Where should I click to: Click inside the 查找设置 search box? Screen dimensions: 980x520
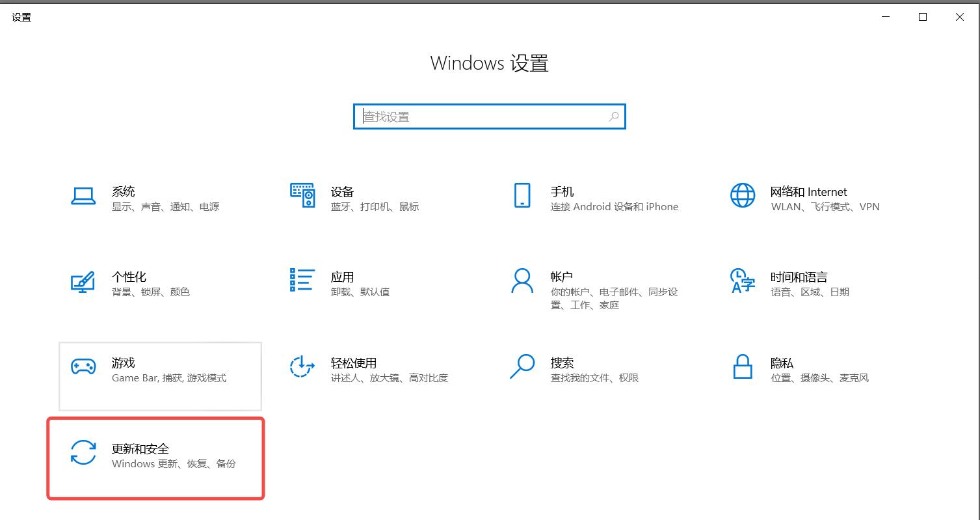pos(481,117)
